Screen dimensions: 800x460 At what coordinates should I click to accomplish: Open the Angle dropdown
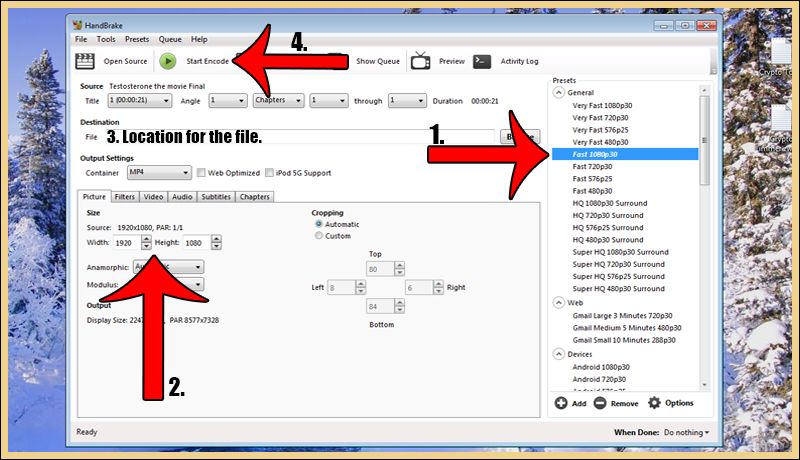tap(228, 100)
